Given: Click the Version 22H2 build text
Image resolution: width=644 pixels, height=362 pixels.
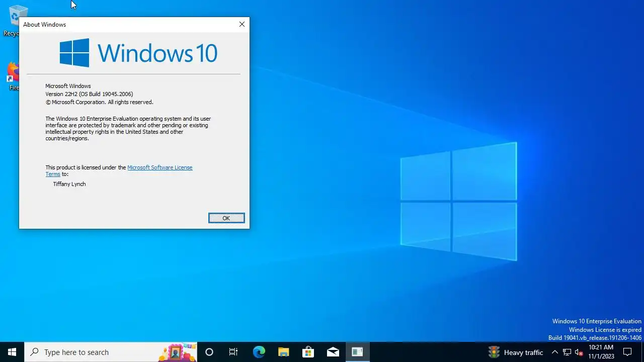Looking at the screenshot, I should [x=89, y=94].
